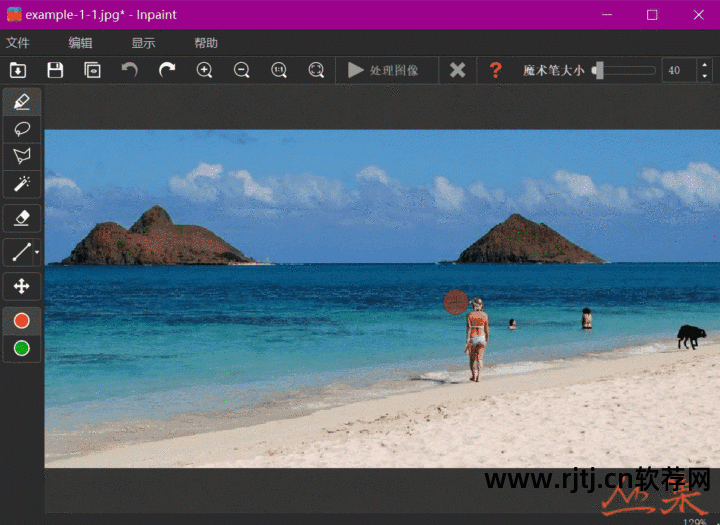The image size is (720, 525).
Task: Click the Open image file icon
Action: click(x=18, y=70)
